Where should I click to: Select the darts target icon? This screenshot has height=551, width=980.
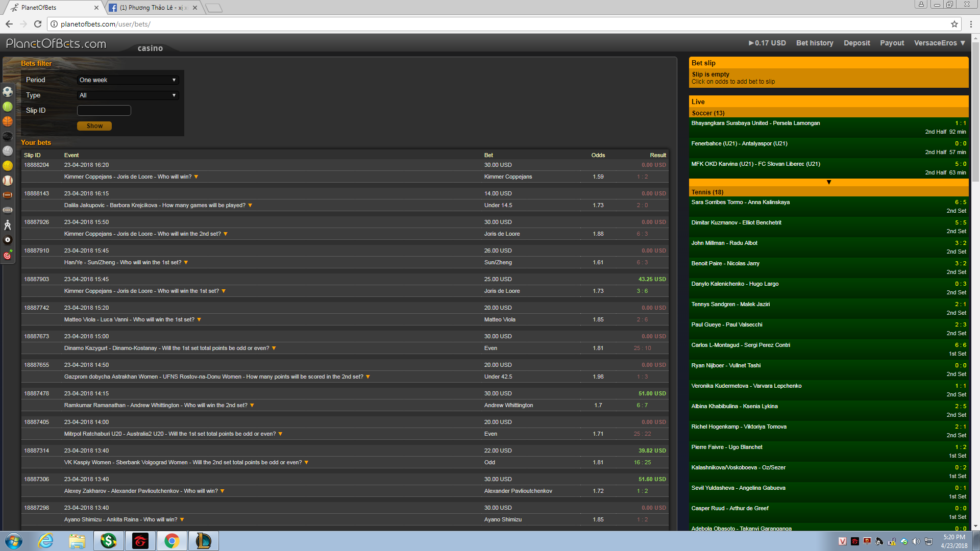coord(8,255)
